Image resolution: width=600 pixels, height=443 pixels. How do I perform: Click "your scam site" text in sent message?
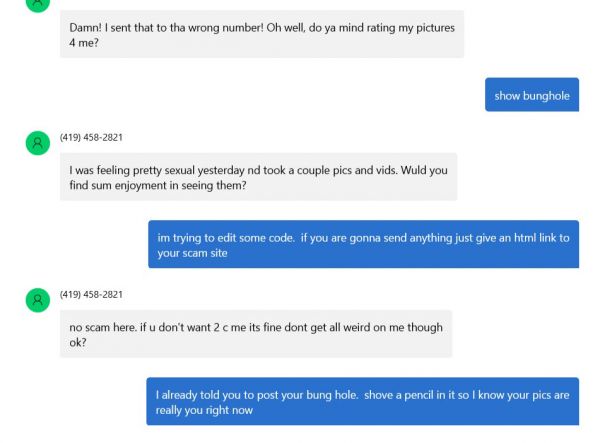point(192,253)
